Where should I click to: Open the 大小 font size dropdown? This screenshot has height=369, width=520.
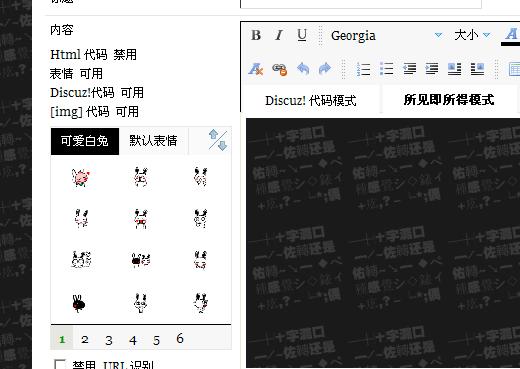coord(472,35)
